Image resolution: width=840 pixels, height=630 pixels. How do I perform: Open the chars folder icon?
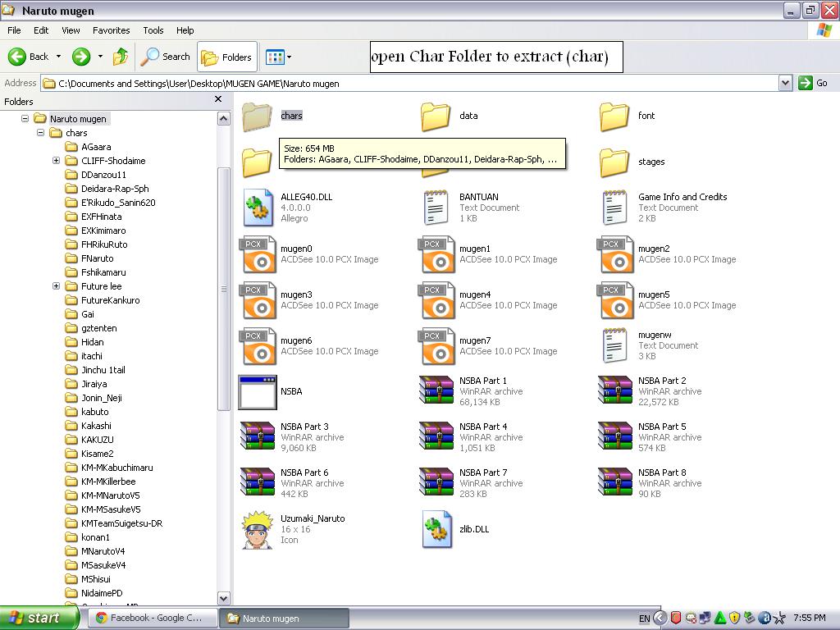(x=257, y=116)
